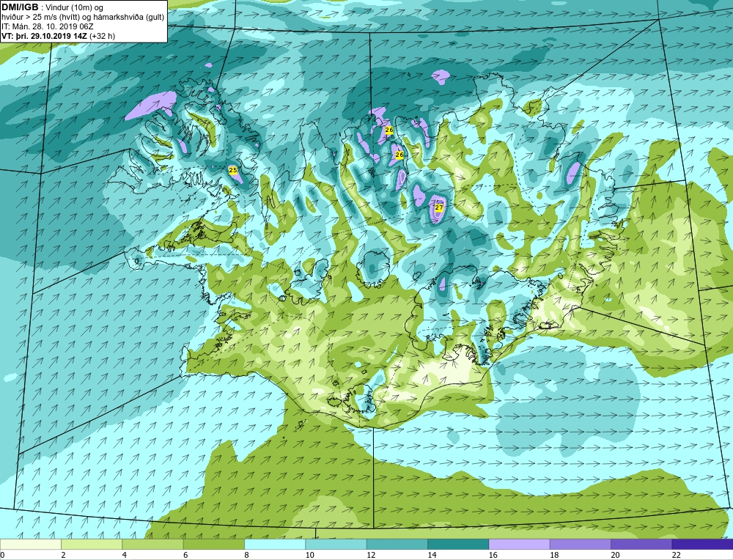Image resolution: width=733 pixels, height=560 pixels.
Task: Click the 18–20 m/s purple legend swatch
Action: 580,544
